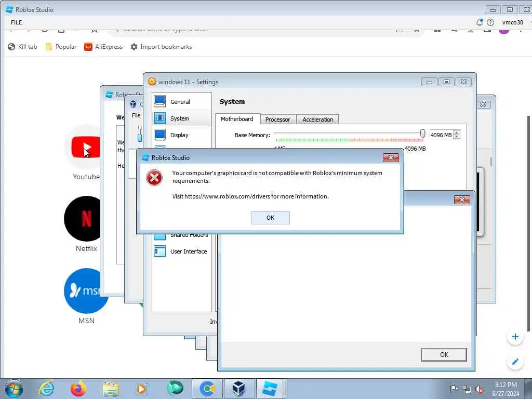Screen dimensions: 532x399
Task: Open muted volume icon in system tray
Action: coord(480,390)
